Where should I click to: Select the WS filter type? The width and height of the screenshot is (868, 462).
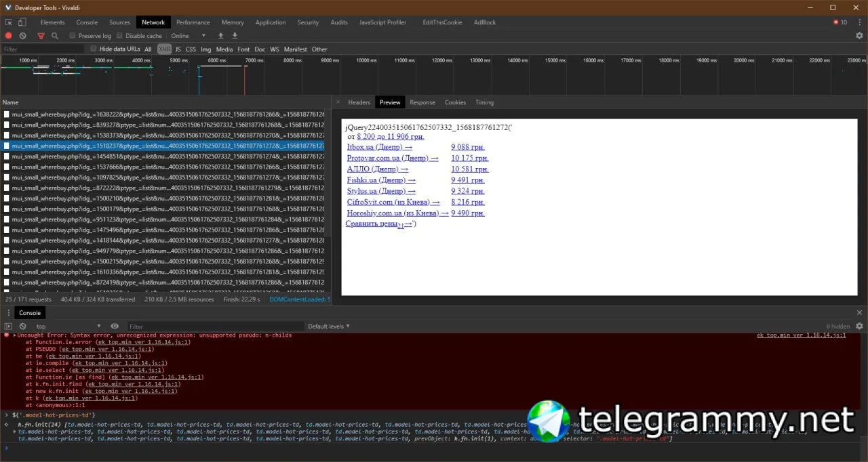pyautogui.click(x=275, y=49)
